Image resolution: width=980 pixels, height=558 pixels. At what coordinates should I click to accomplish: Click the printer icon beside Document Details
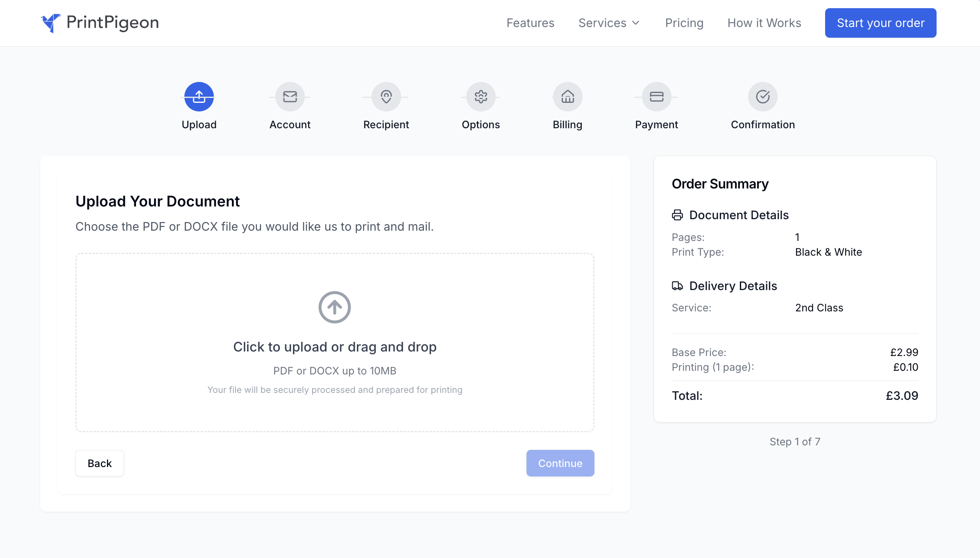[x=677, y=214]
